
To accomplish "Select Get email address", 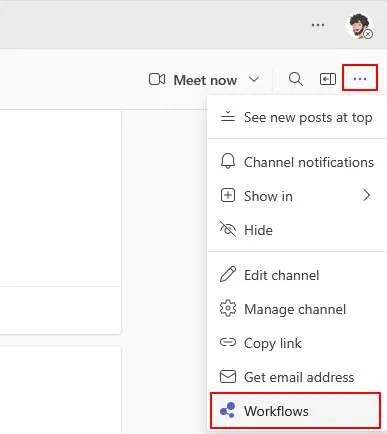I will (x=296, y=377).
